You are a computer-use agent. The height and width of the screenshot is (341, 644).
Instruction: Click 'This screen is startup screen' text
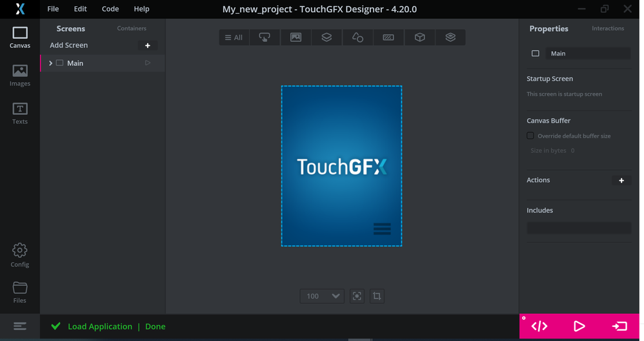pos(565,94)
